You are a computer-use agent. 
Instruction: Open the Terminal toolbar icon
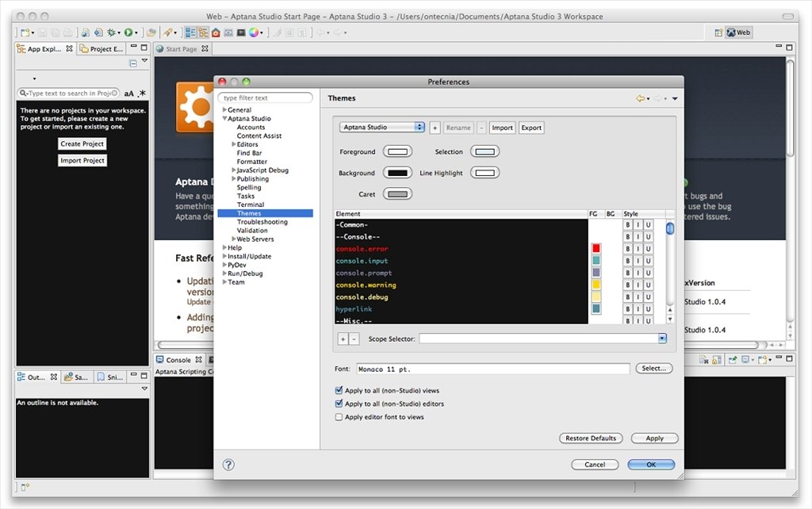point(241,33)
